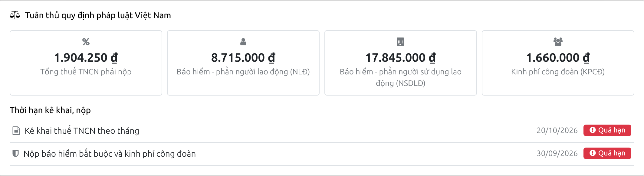
Task: Click the exclamation icon in second Quá hạn badge
Action: (x=593, y=153)
